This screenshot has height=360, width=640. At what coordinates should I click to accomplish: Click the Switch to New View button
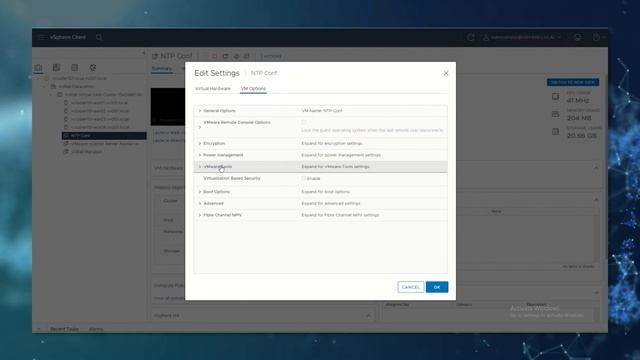pos(573,82)
